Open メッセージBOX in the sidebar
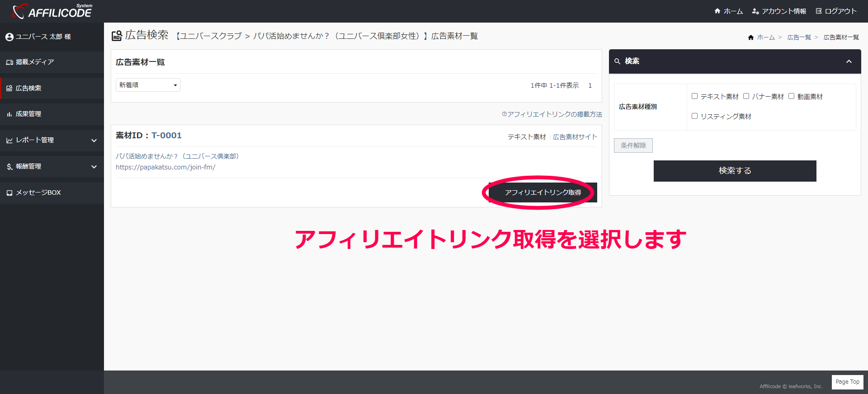Screen dimensions: 868x394 click(x=52, y=193)
